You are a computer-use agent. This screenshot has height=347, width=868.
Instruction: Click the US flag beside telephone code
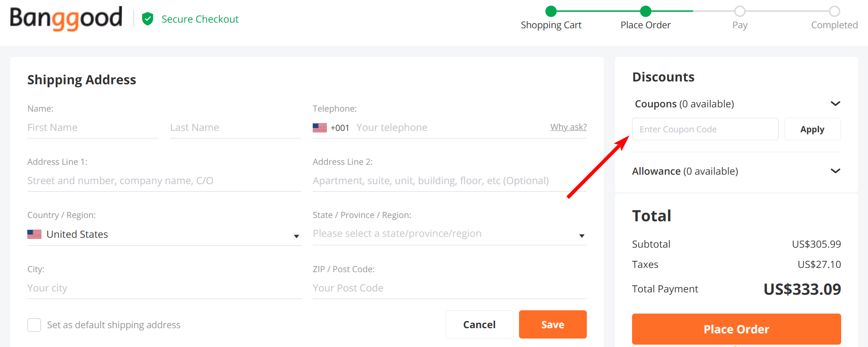click(320, 128)
